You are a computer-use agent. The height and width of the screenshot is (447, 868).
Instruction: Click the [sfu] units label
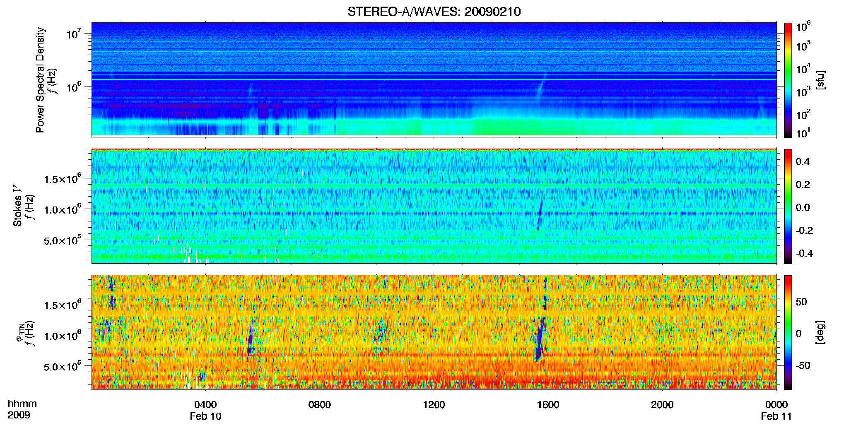pos(820,80)
